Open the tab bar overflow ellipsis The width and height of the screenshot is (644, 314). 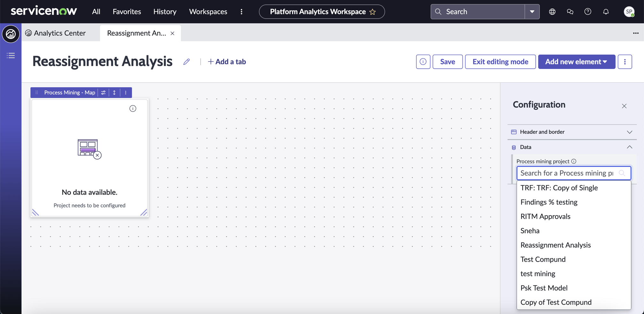[x=636, y=33]
